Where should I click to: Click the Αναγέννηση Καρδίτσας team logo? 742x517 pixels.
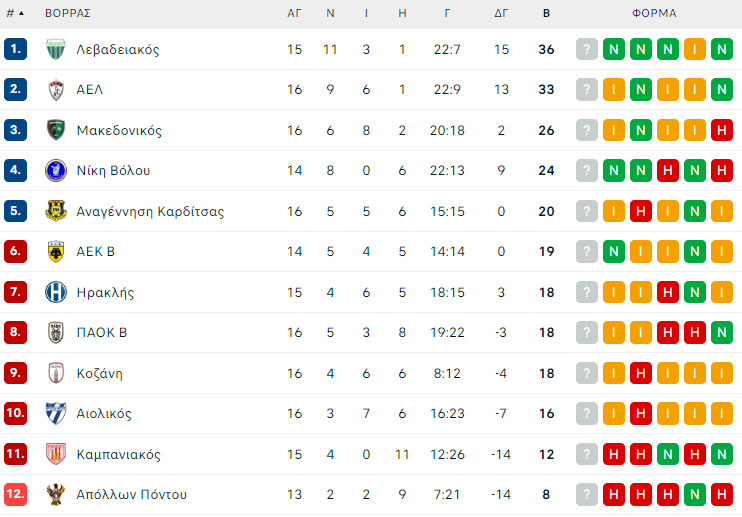(x=55, y=211)
